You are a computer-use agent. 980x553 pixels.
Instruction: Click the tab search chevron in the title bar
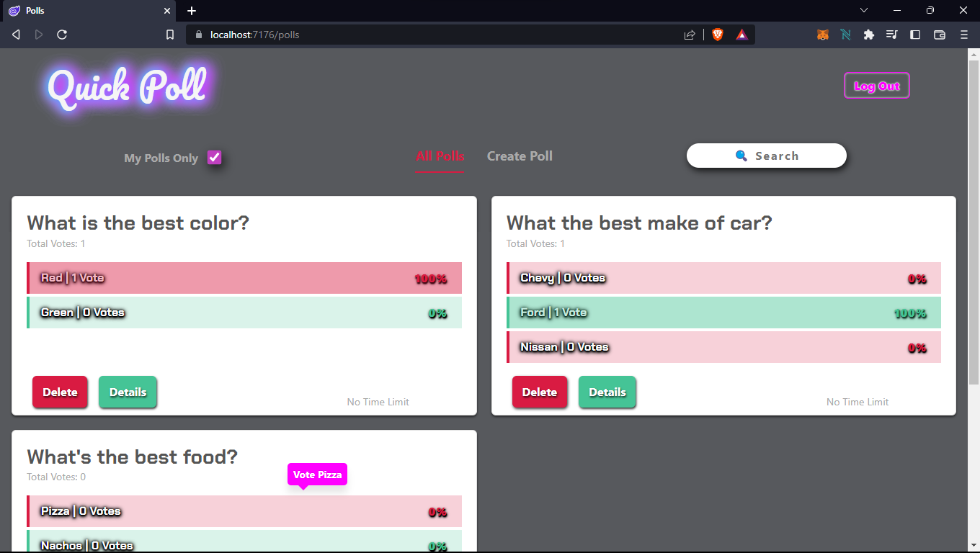(x=864, y=10)
